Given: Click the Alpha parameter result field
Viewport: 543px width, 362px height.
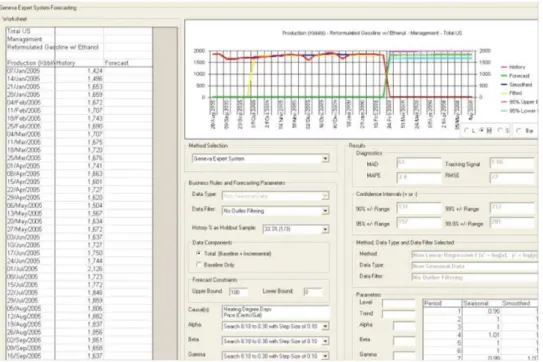Looking at the screenshot, I should click(x=404, y=326).
